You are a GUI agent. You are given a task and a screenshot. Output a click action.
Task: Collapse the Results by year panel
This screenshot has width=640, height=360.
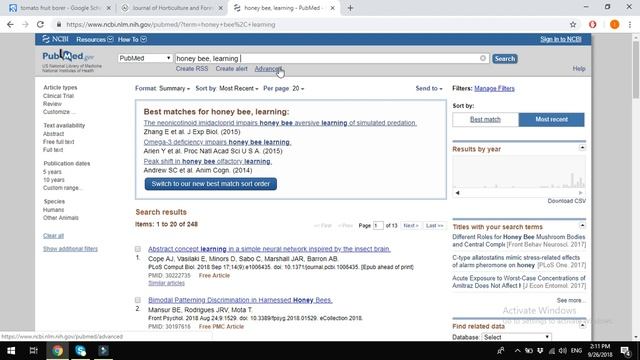pyautogui.click(x=582, y=148)
